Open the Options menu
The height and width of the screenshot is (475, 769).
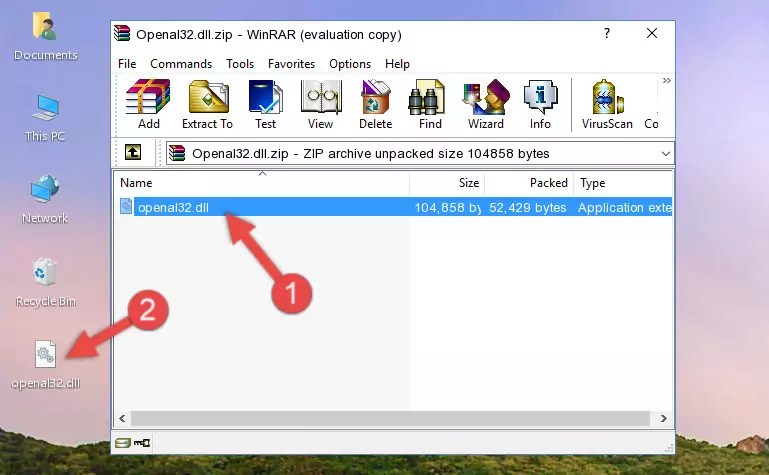pyautogui.click(x=350, y=64)
